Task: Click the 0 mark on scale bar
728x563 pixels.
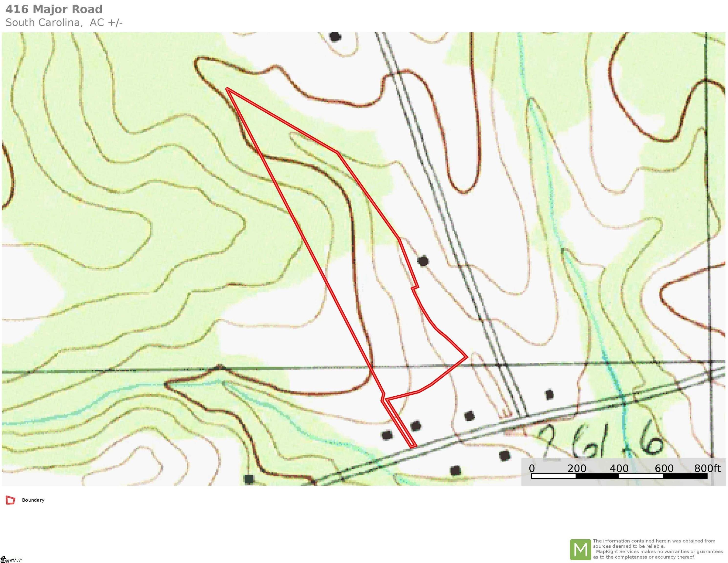Action: pos(532,468)
